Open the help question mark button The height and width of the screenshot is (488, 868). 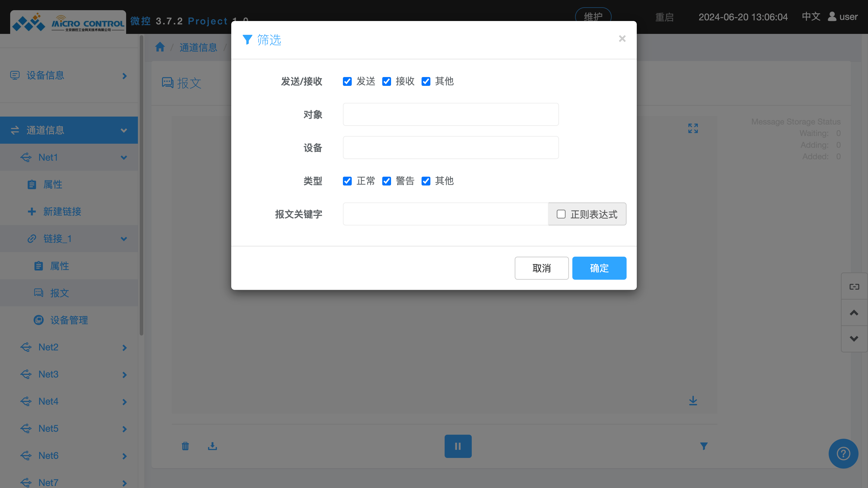(843, 453)
